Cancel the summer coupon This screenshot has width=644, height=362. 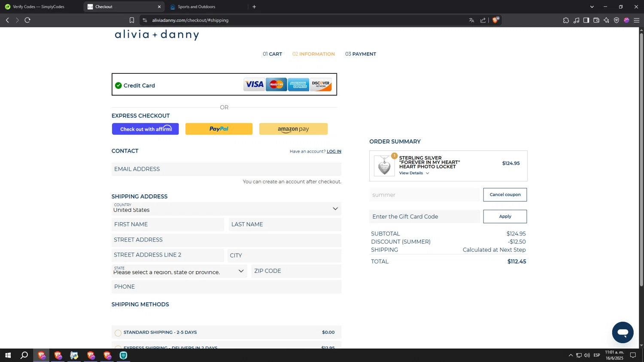click(505, 195)
